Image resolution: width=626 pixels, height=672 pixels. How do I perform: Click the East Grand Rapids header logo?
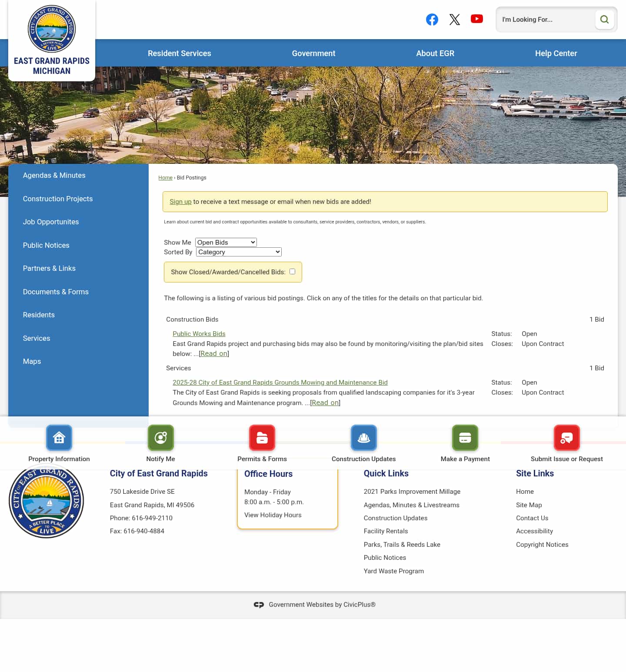click(52, 40)
